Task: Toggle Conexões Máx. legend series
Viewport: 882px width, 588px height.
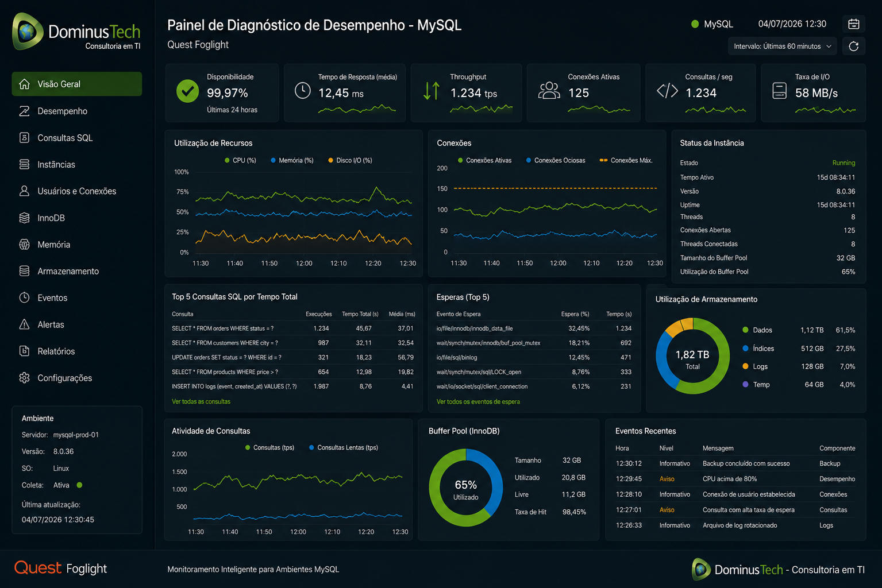Action: click(626, 160)
